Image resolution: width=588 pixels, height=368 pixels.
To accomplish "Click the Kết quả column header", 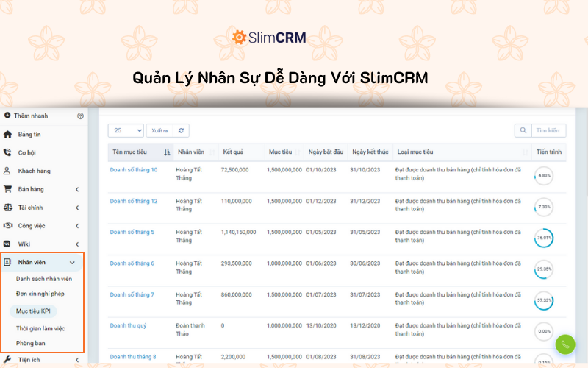I will click(242, 152).
